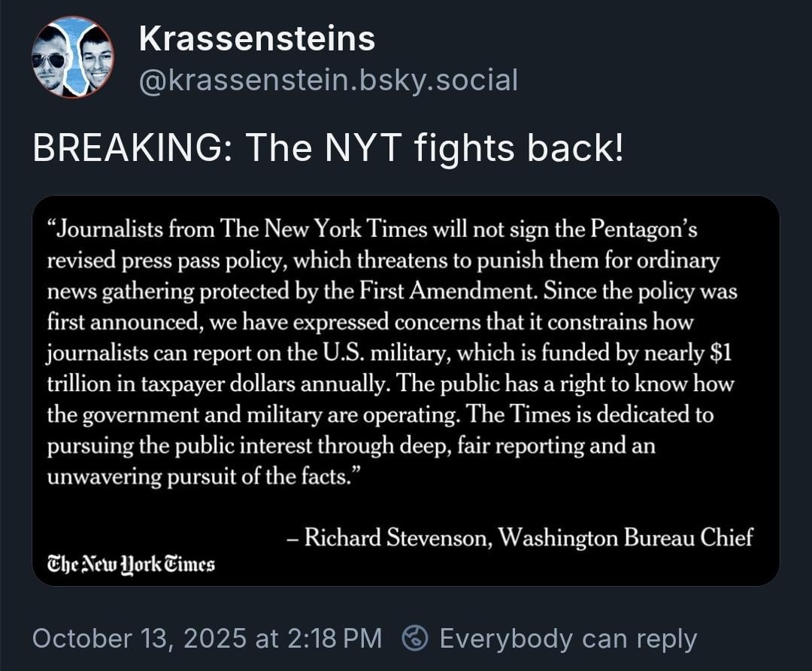Open the Krassensteins profile avatar
The width and height of the screenshot is (812, 671).
point(72,57)
